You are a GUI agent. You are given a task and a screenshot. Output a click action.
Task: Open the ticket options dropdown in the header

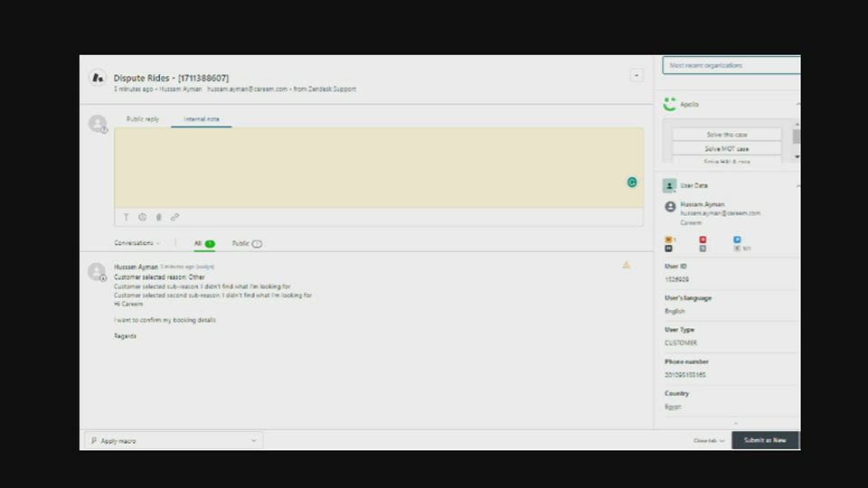point(637,75)
